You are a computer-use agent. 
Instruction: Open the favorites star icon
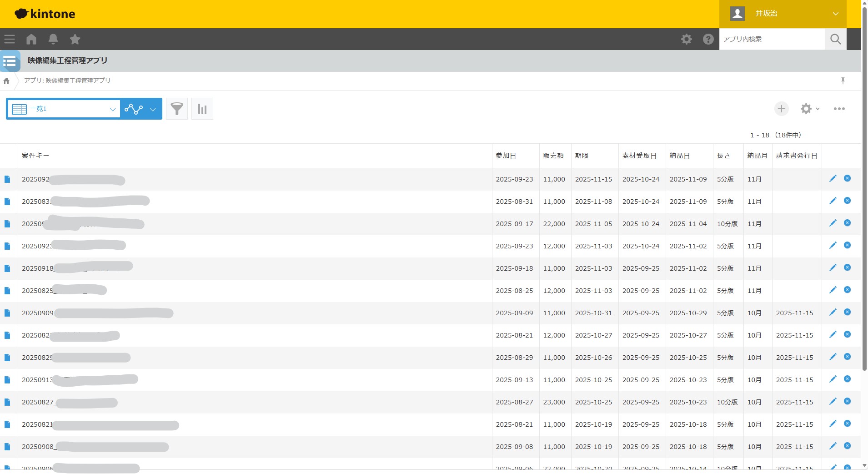pos(75,39)
